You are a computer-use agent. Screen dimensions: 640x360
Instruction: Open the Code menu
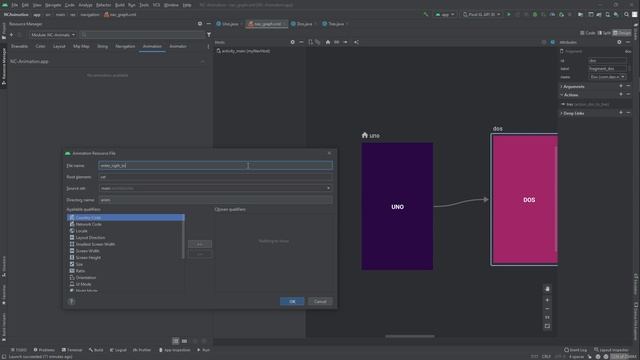pos(70,5)
